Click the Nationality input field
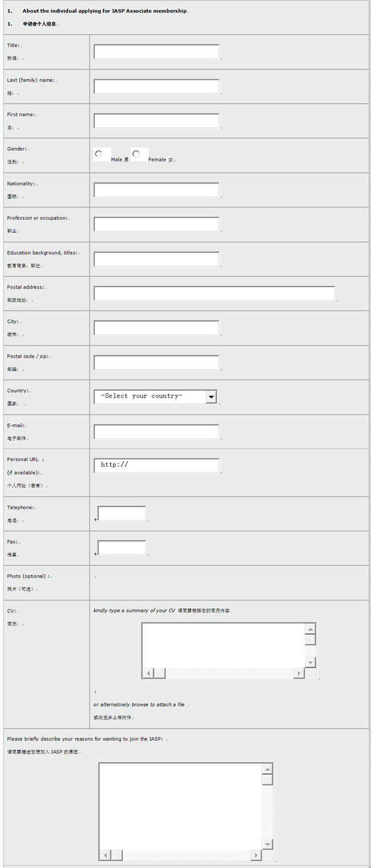 (156, 190)
